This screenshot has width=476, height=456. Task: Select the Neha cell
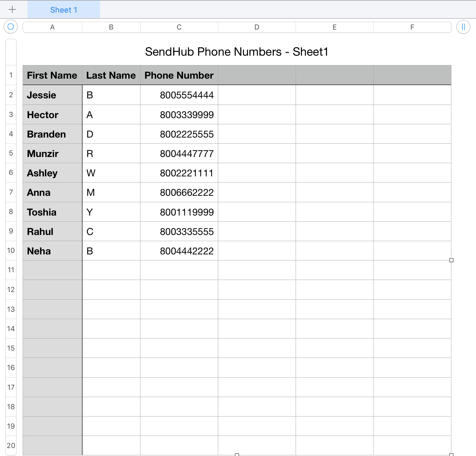pyautogui.click(x=52, y=251)
